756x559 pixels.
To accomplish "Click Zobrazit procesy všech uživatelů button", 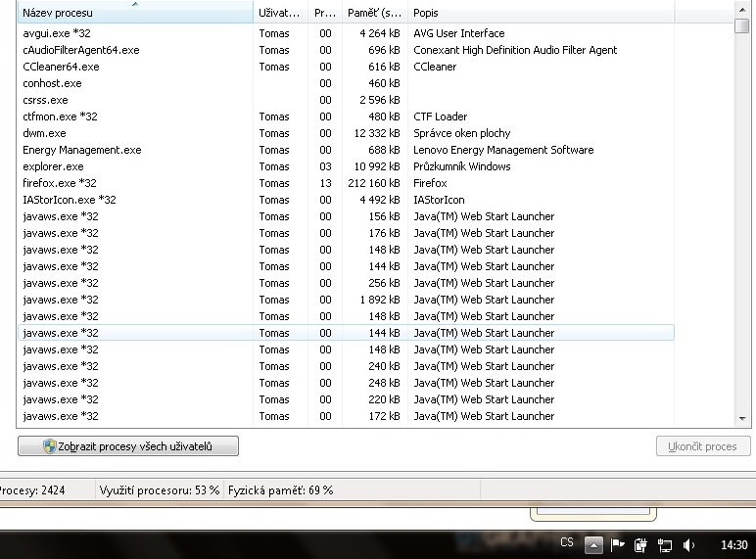I will pos(128,445).
